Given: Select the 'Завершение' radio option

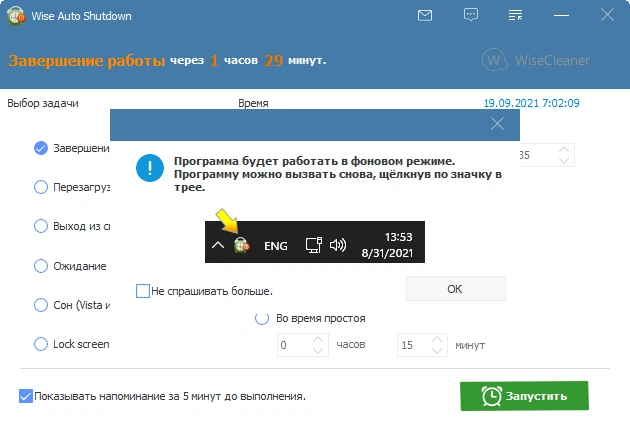Looking at the screenshot, I should coord(41,148).
